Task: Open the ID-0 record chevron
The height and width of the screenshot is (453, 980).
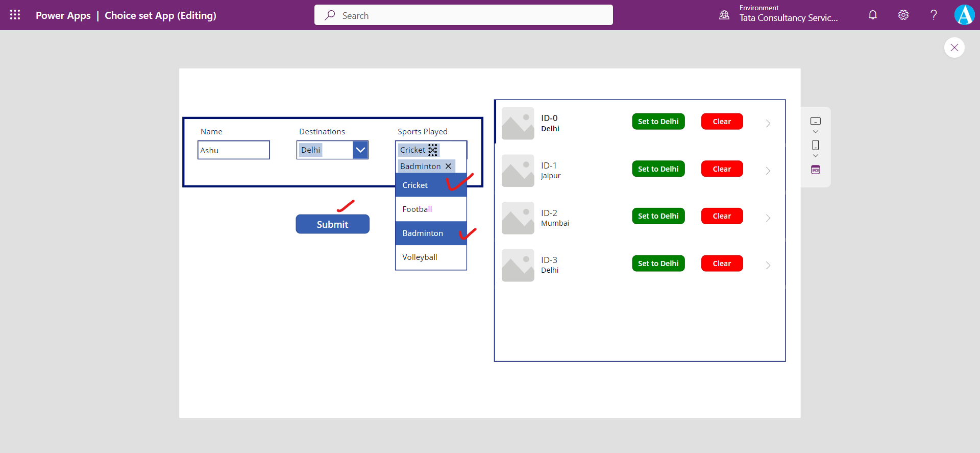Action: 768,123
